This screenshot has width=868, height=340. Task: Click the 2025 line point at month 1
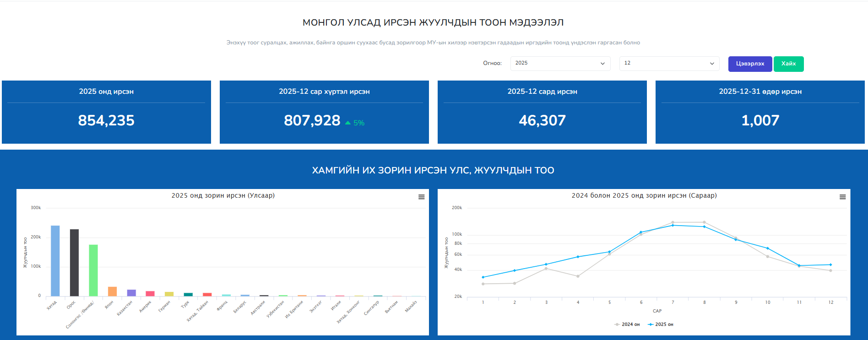pyautogui.click(x=483, y=277)
